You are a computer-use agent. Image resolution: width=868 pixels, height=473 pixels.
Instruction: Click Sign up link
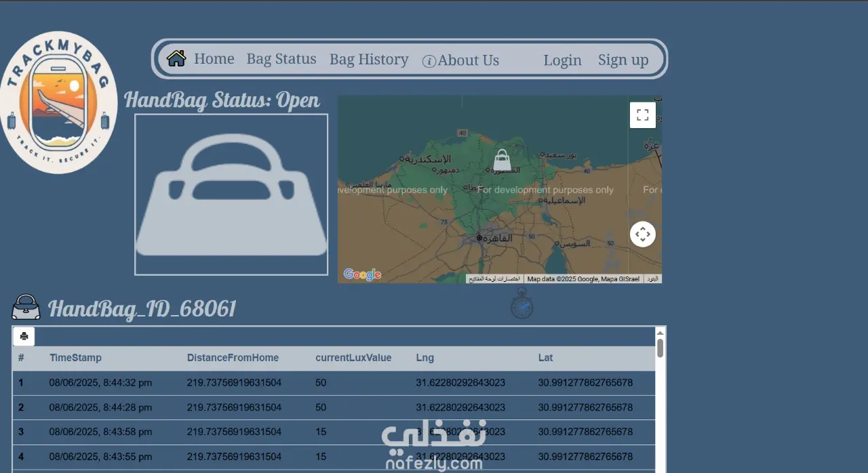tap(623, 60)
